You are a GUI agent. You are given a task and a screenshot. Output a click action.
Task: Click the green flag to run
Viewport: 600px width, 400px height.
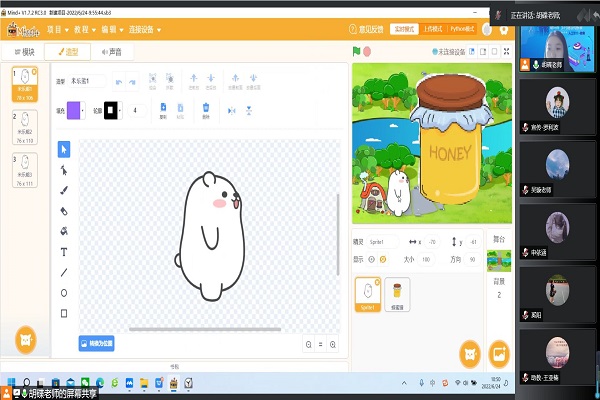click(x=355, y=51)
